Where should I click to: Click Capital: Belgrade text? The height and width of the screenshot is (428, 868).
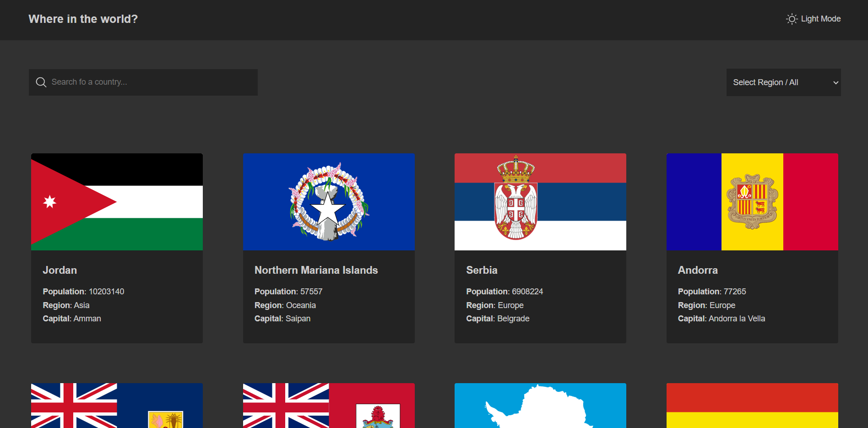498,319
